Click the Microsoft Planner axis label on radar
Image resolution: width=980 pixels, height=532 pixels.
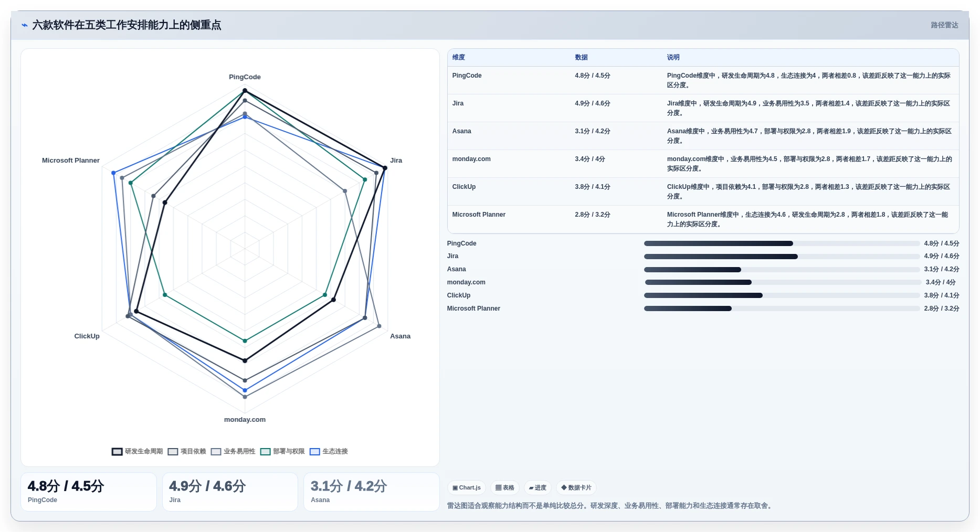click(71, 161)
